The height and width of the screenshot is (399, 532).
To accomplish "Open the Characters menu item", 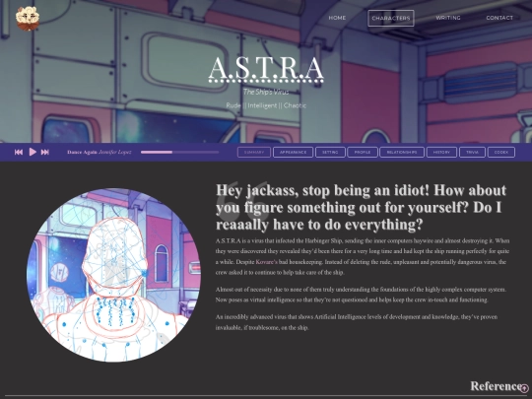I will (391, 18).
